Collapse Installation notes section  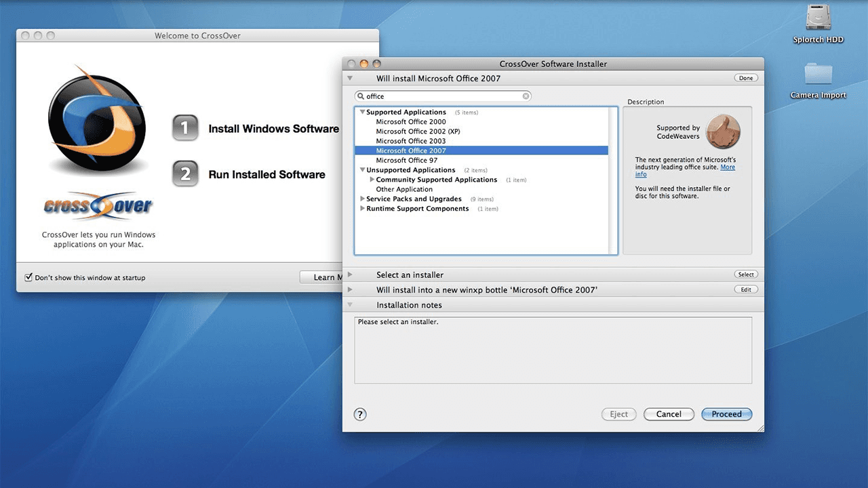pos(350,305)
